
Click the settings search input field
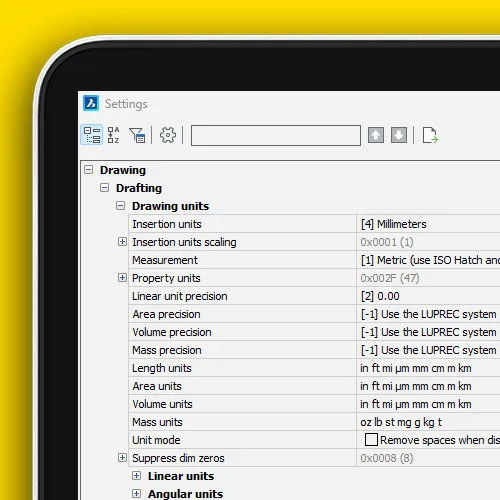click(276, 135)
